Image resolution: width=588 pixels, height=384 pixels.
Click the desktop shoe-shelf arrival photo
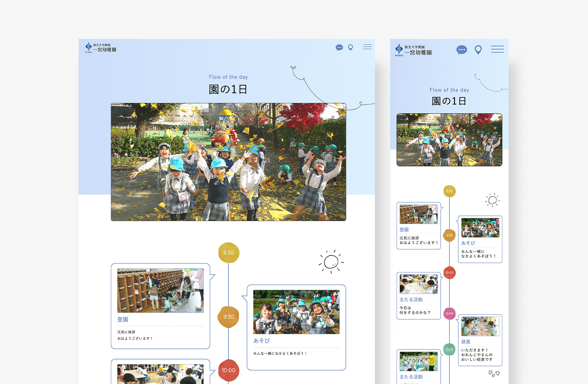coord(160,290)
